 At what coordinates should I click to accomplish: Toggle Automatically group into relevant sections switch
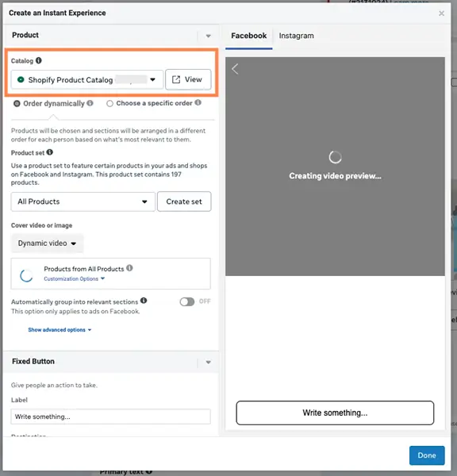187,301
